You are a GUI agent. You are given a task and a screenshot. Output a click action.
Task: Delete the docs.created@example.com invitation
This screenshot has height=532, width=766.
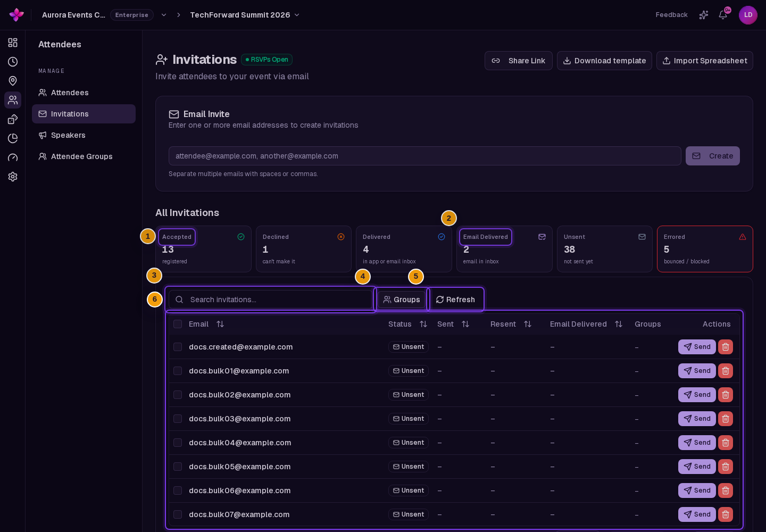pos(726,347)
